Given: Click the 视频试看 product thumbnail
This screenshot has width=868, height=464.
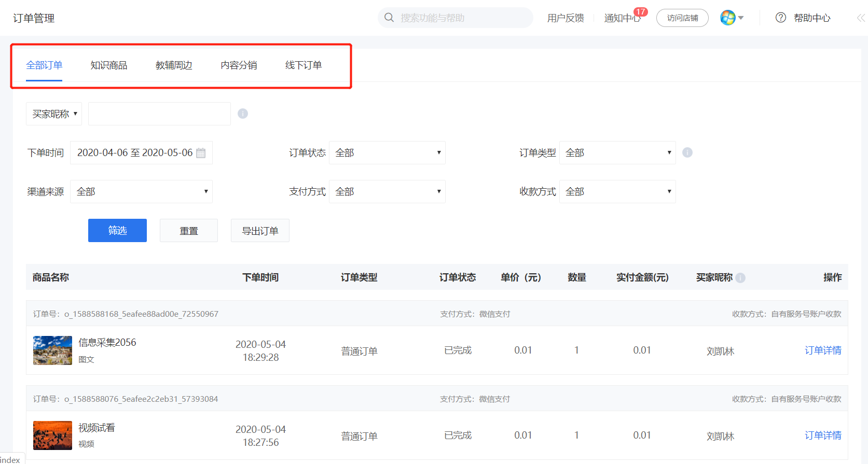Looking at the screenshot, I should coord(52,435).
